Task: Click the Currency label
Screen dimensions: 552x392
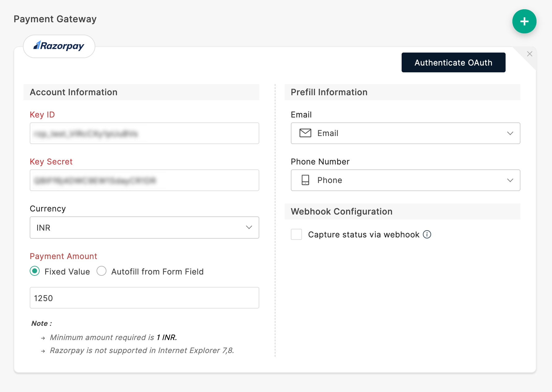Action: tap(48, 209)
